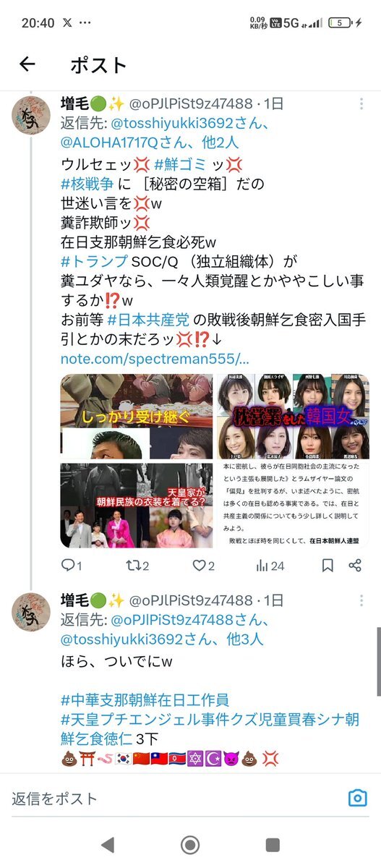The image size is (381, 868).
Task: Open the しっかり受け継ぐ image thumbnail
Action: pyautogui.click(x=136, y=417)
